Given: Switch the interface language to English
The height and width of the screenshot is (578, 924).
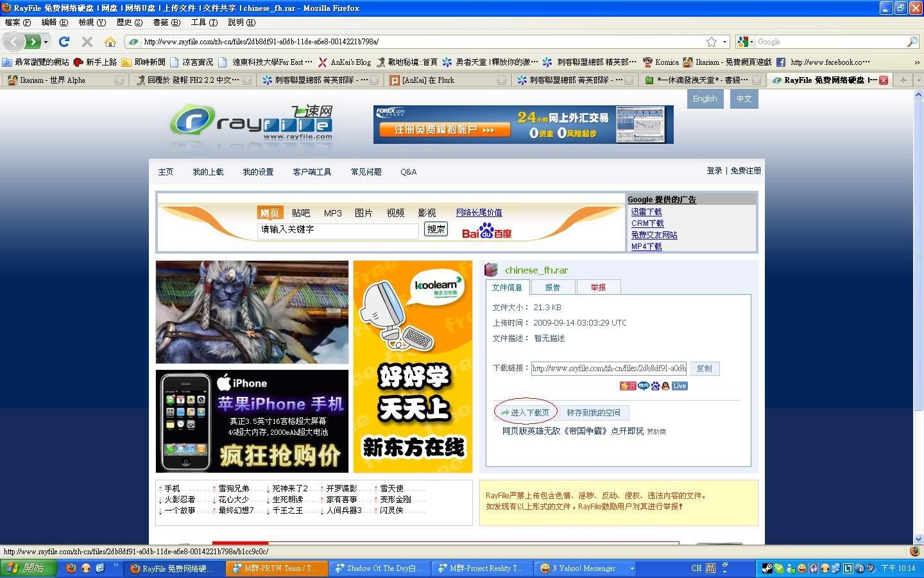Looking at the screenshot, I should tap(705, 98).
